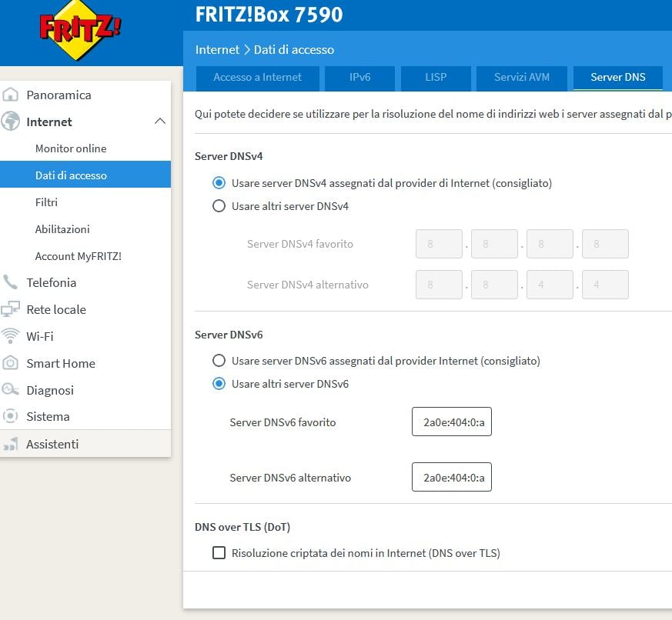Select 'Usare altri server DNSv4' option
Image resolution: width=672 pixels, height=620 pixels.
219,206
